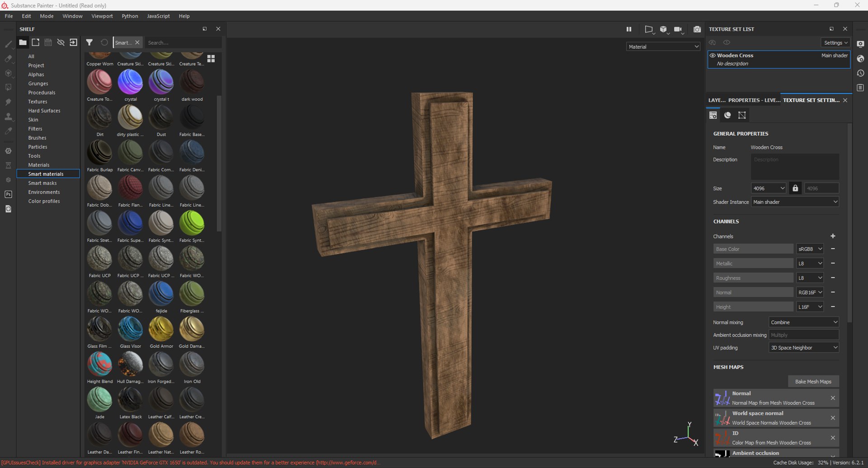This screenshot has width=868, height=468.
Task: Switch to the Layers tab
Action: 717,100
